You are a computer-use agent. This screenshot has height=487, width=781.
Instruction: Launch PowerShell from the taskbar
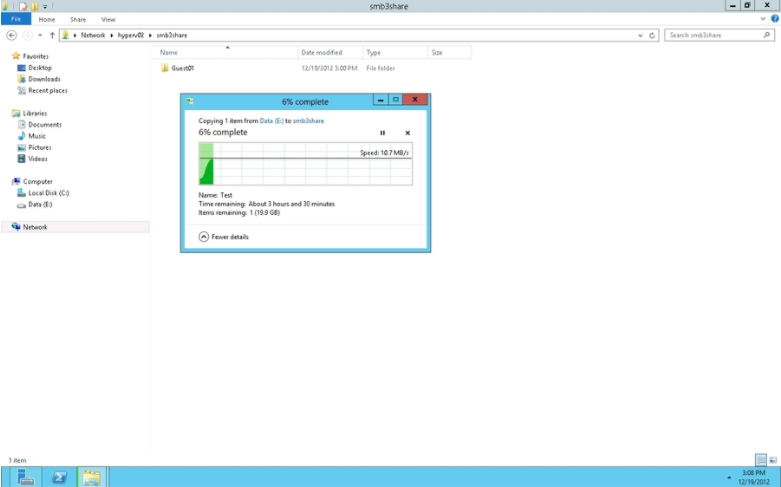(59, 477)
